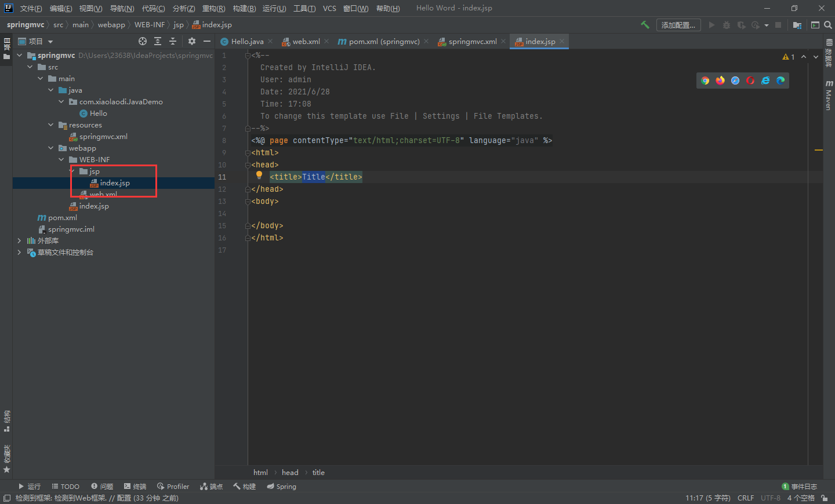Select Hello class in project tree
835x504 pixels.
(98, 114)
